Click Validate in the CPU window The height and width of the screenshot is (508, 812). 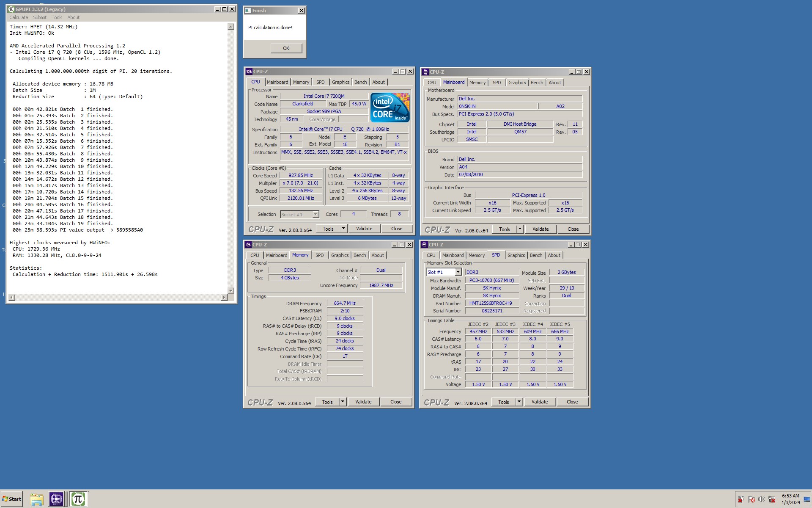tap(364, 229)
